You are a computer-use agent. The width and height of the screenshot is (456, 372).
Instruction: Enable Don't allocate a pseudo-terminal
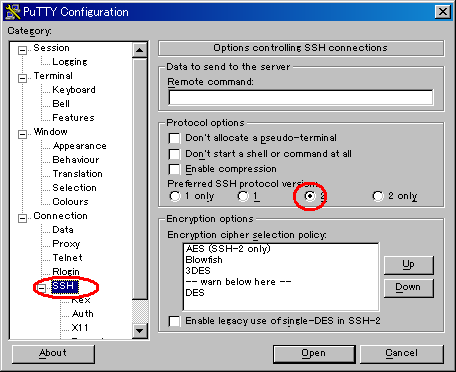click(x=174, y=138)
